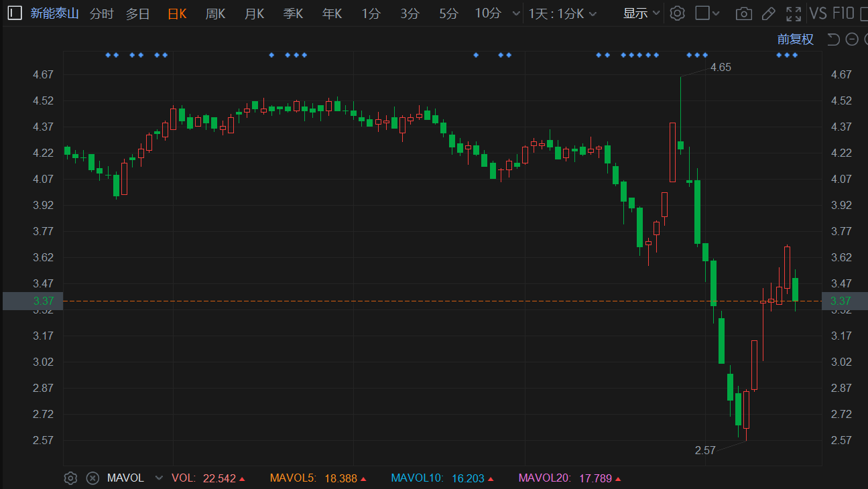Open chart settings gear in top toolbar

coord(678,13)
